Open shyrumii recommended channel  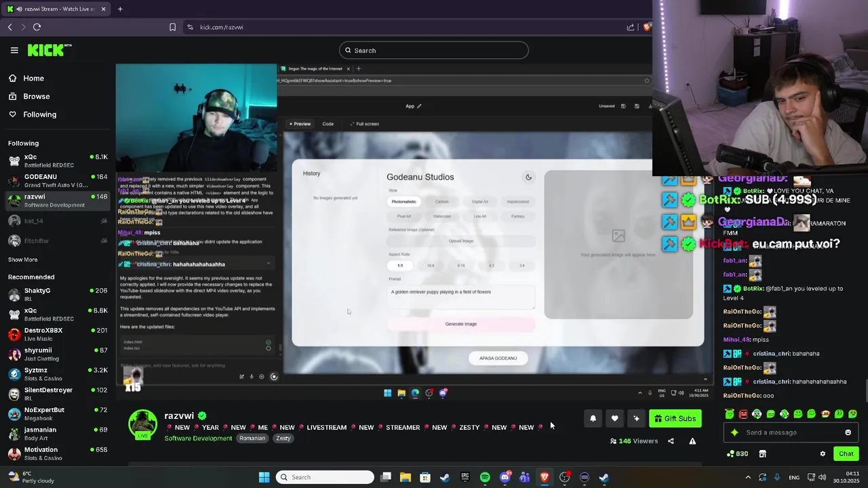coord(58,354)
